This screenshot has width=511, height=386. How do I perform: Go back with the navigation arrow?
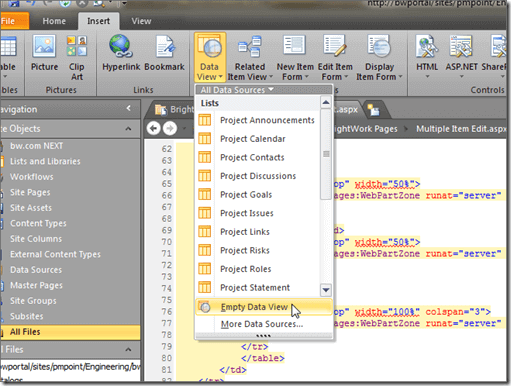154,128
